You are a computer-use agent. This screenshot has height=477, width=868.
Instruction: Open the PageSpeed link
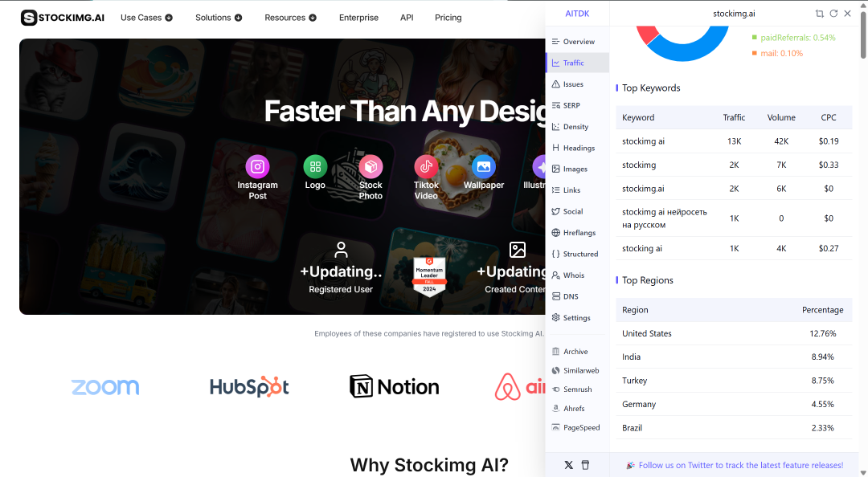577,428
